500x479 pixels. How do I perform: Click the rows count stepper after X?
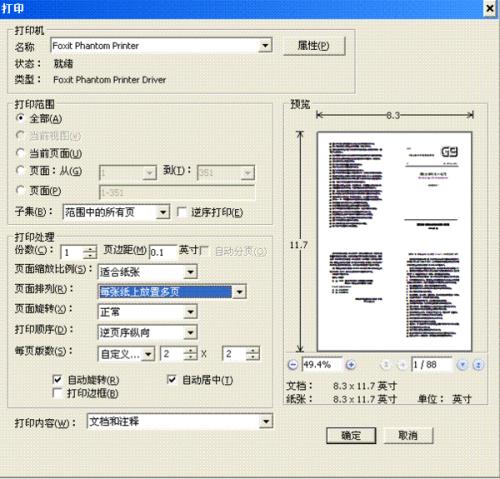(x=253, y=354)
